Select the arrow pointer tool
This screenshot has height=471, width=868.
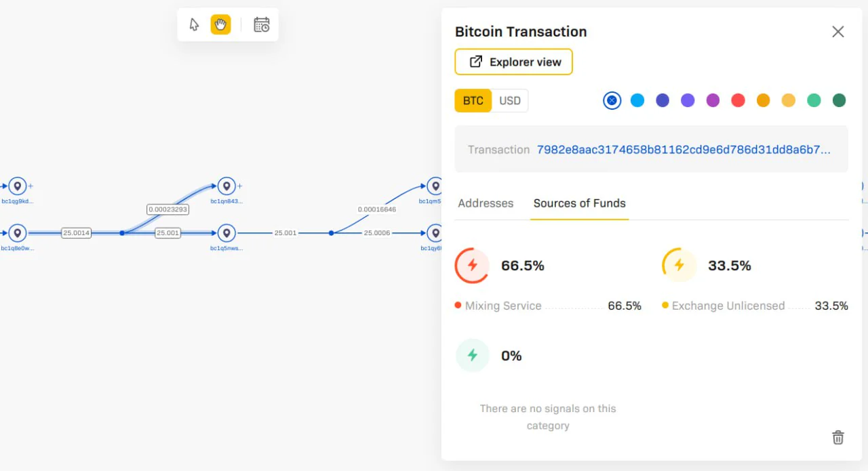pyautogui.click(x=195, y=25)
